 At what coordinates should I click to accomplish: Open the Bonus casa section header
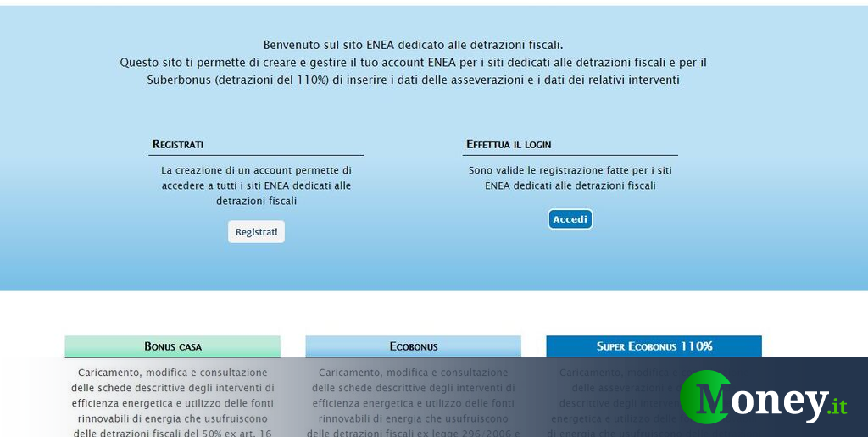point(173,346)
